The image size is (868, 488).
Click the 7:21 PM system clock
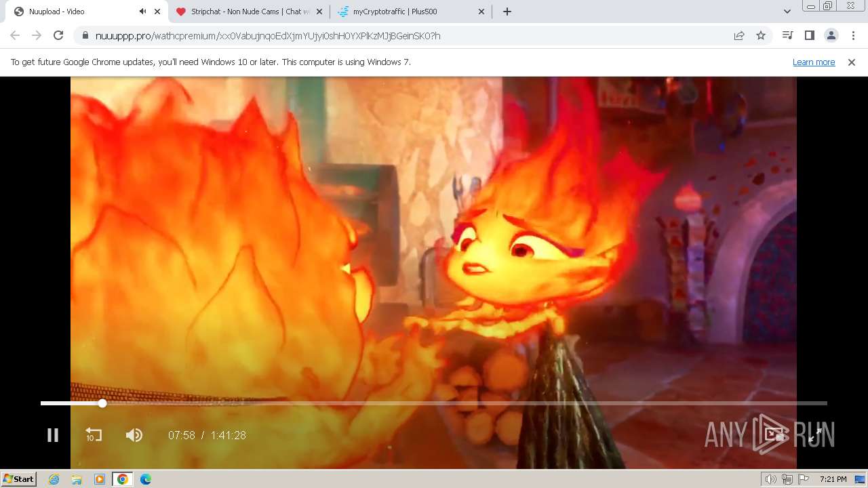[833, 479]
